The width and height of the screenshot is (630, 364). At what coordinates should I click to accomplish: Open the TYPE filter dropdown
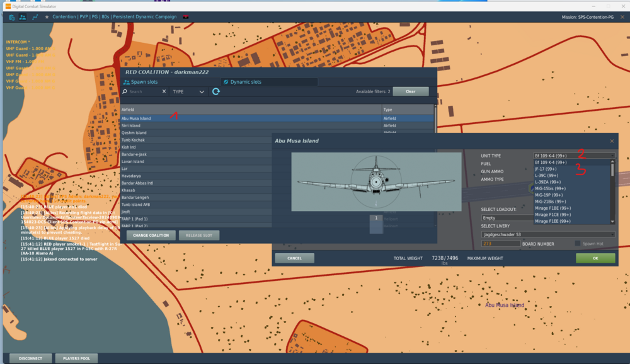tap(189, 92)
